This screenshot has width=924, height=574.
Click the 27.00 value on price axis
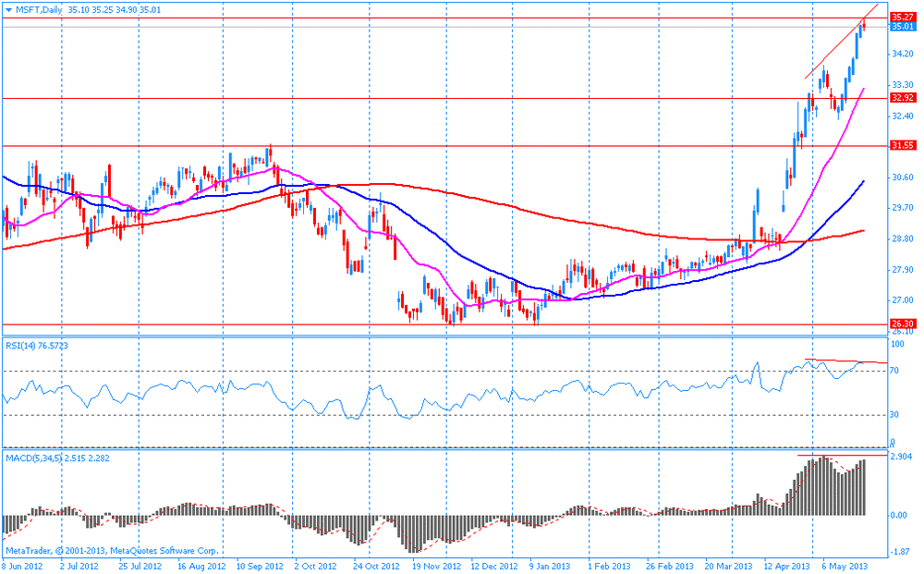pyautogui.click(x=903, y=300)
